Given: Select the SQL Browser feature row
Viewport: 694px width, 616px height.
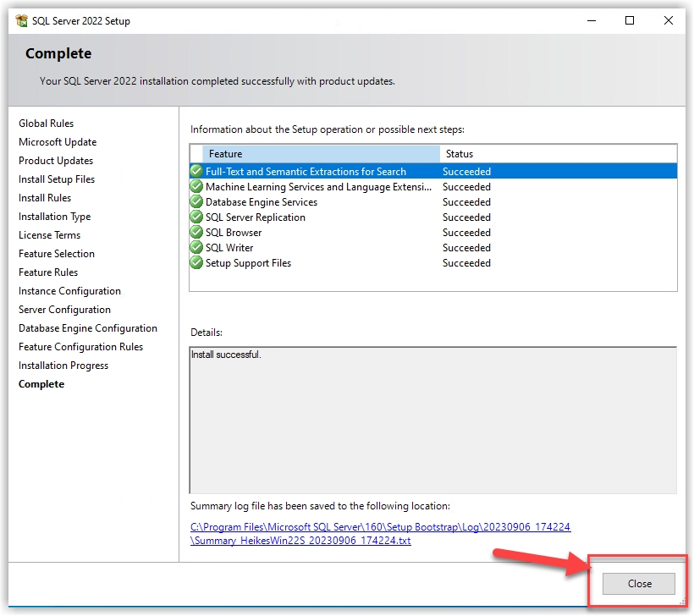Looking at the screenshot, I should [433, 233].
